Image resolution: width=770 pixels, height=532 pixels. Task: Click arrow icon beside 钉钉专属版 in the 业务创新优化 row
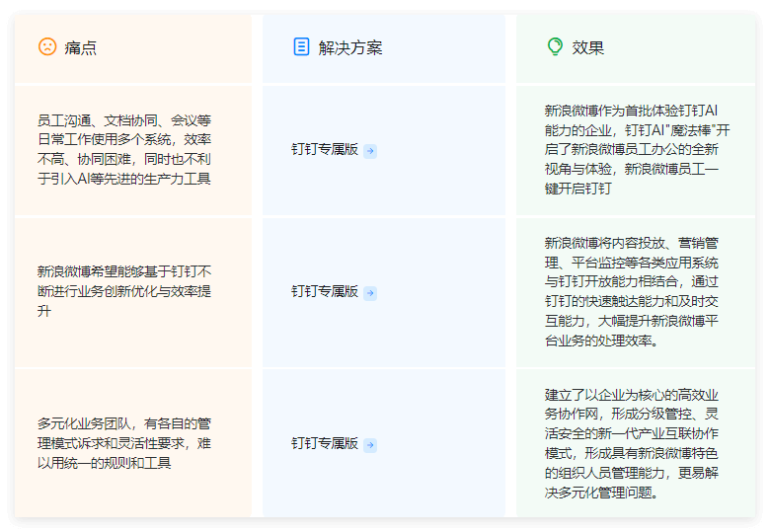[370, 293]
